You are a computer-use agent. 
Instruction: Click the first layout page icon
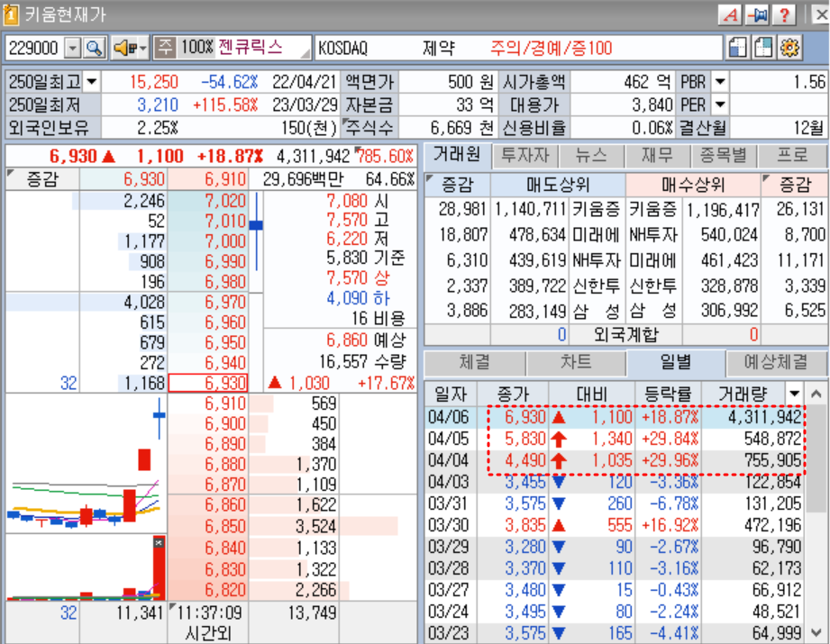pos(737,48)
